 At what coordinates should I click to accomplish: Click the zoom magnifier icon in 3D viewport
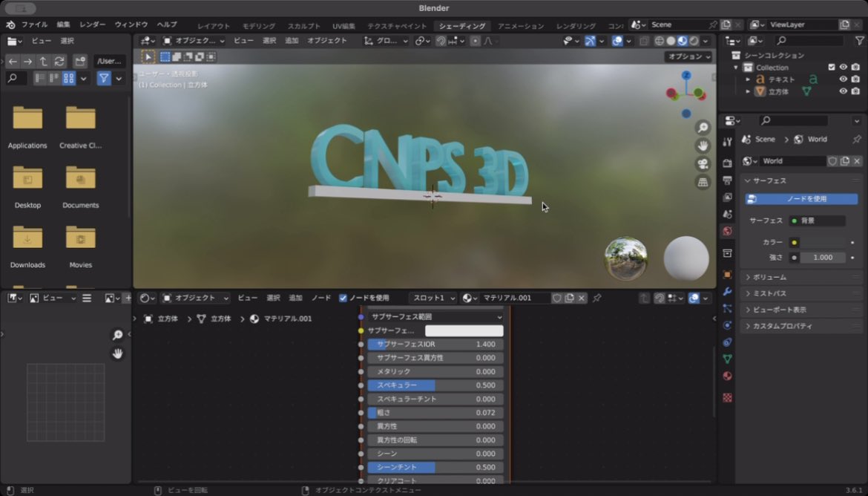click(x=703, y=128)
